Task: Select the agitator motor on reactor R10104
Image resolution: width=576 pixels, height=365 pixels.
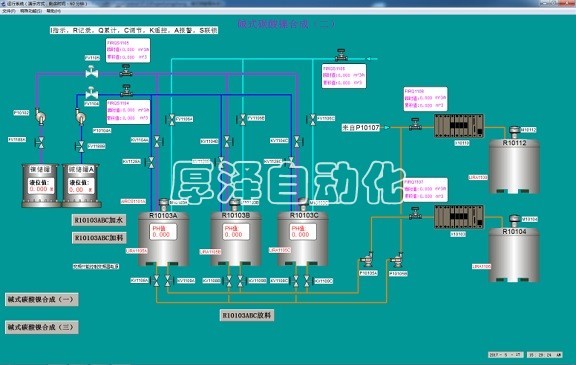Action: pyautogui.click(x=514, y=221)
